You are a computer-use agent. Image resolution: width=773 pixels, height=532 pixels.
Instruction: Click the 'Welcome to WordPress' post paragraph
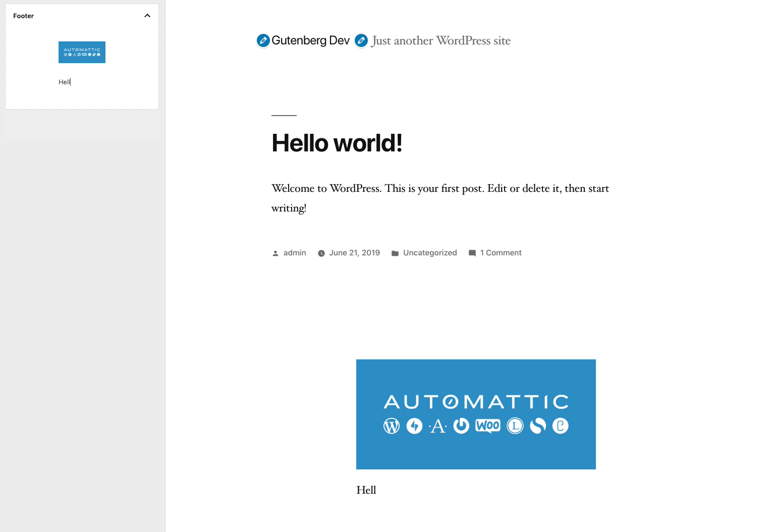tap(440, 198)
